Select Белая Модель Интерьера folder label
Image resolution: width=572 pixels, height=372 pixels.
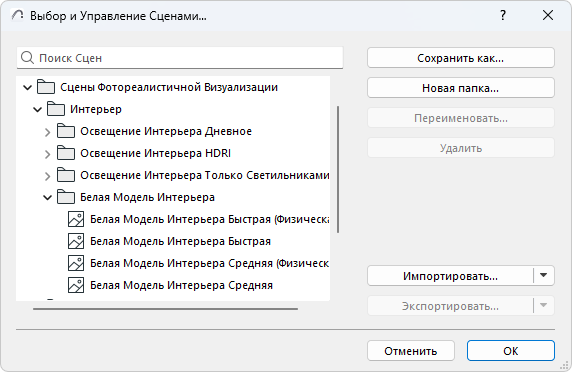tap(147, 197)
